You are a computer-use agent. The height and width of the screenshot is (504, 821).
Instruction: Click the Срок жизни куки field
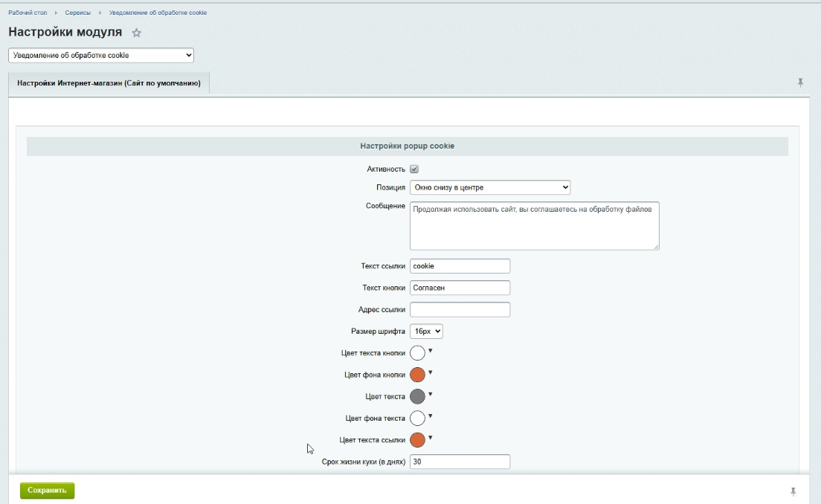coord(460,462)
